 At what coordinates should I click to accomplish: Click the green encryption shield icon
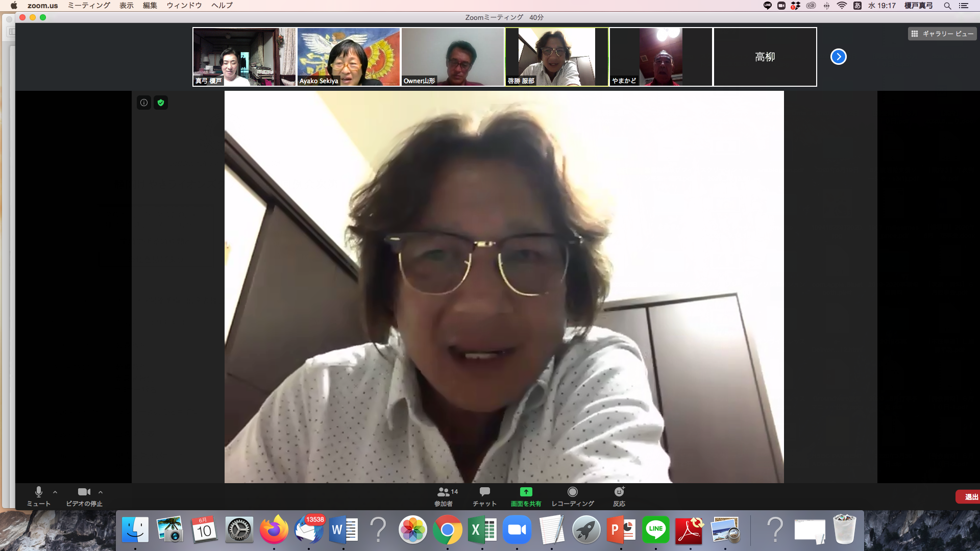[x=161, y=103]
